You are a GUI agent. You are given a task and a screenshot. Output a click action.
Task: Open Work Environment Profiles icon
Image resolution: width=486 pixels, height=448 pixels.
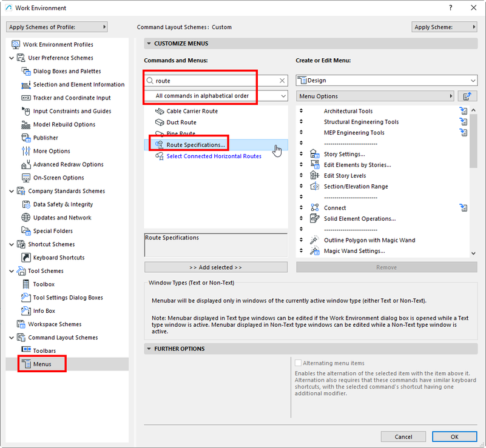(16, 45)
